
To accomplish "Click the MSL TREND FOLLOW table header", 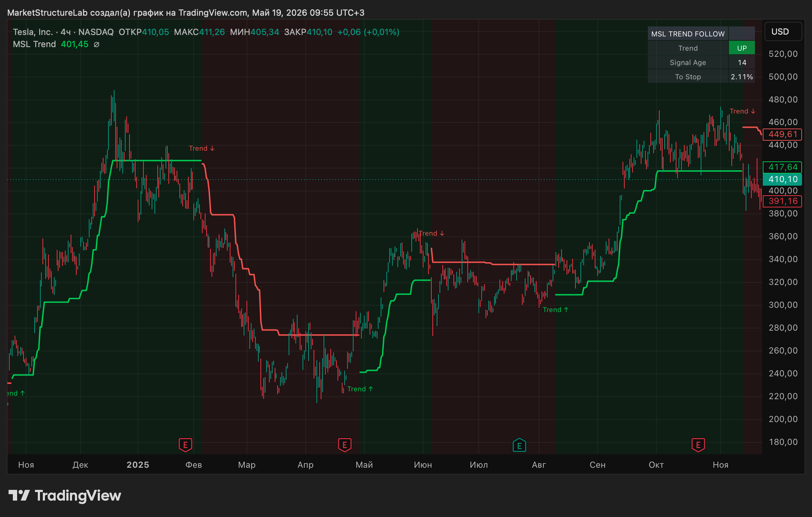I will click(x=688, y=34).
